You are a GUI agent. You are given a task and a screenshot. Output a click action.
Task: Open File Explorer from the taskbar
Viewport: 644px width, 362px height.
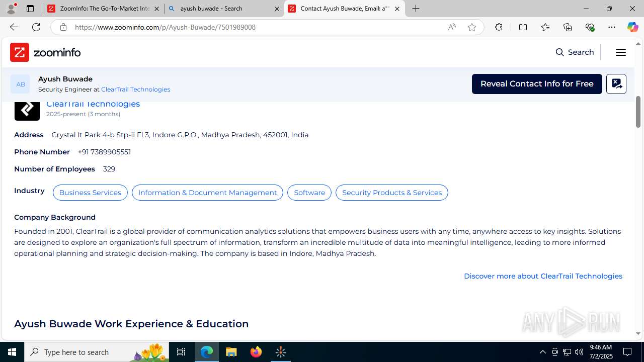pos(231,352)
